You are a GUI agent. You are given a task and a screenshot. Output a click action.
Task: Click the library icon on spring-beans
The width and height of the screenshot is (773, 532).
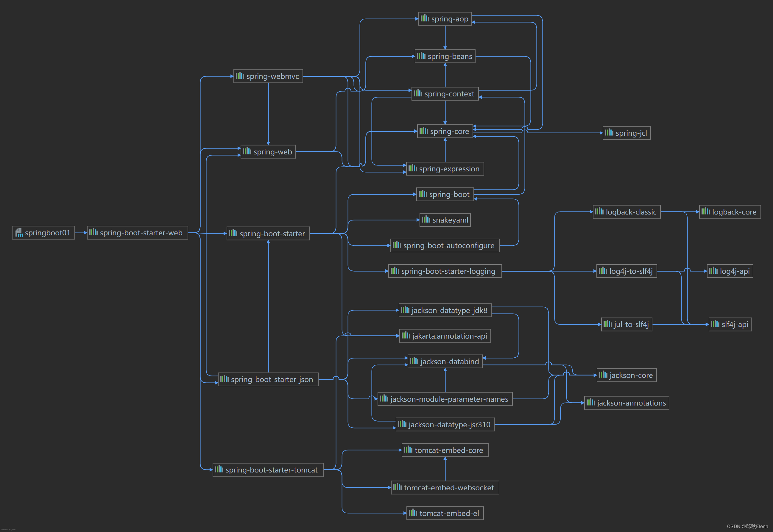click(421, 56)
